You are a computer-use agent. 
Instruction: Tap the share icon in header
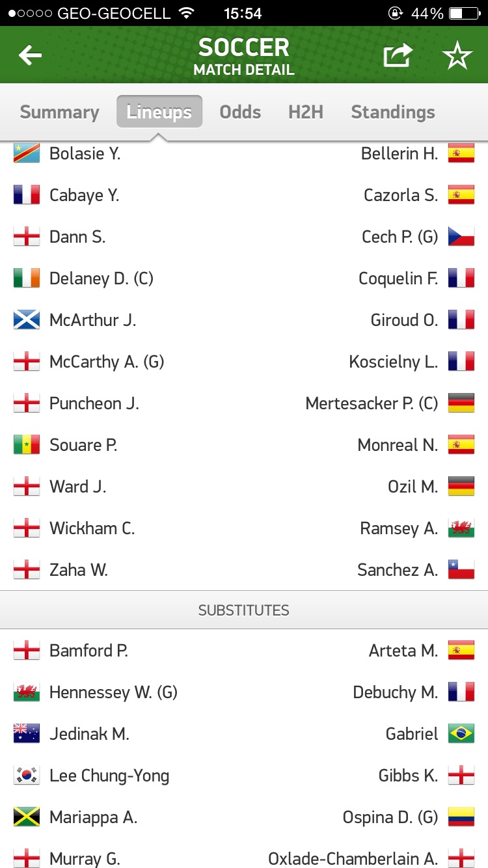(398, 56)
